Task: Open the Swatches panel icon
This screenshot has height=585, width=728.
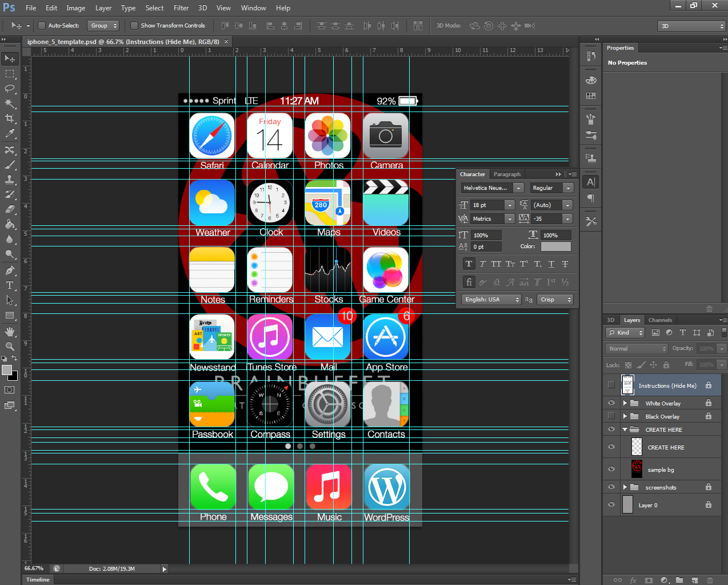Action: coord(591,96)
